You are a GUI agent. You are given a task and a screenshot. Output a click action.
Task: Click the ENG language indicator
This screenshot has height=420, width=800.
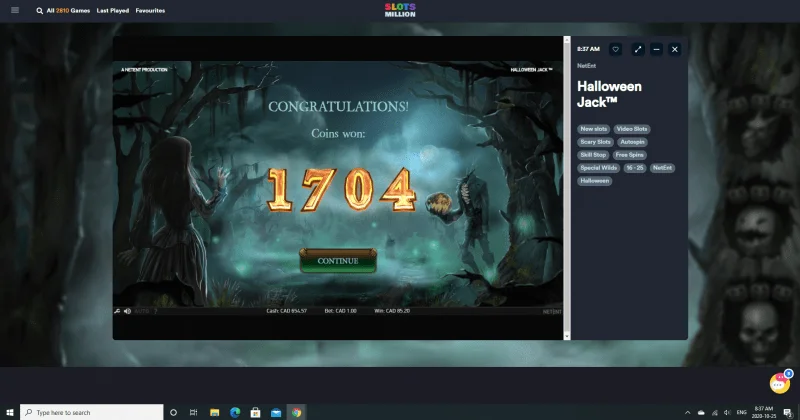coord(741,412)
